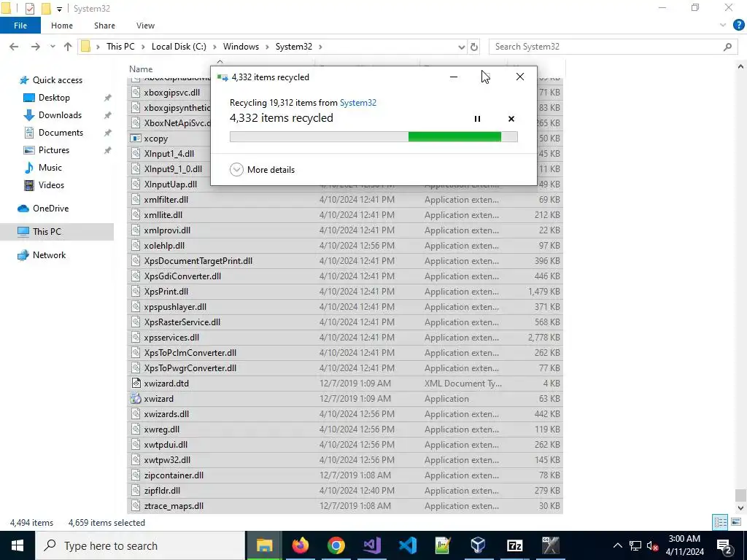
Task: Select XpsPrint.dll in file list
Action: [166, 292]
